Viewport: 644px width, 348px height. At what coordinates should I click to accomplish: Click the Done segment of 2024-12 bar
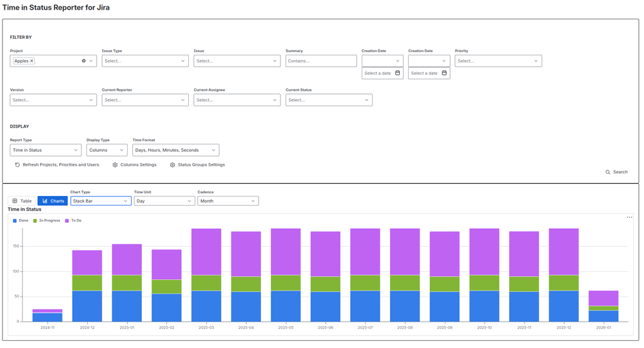87,306
